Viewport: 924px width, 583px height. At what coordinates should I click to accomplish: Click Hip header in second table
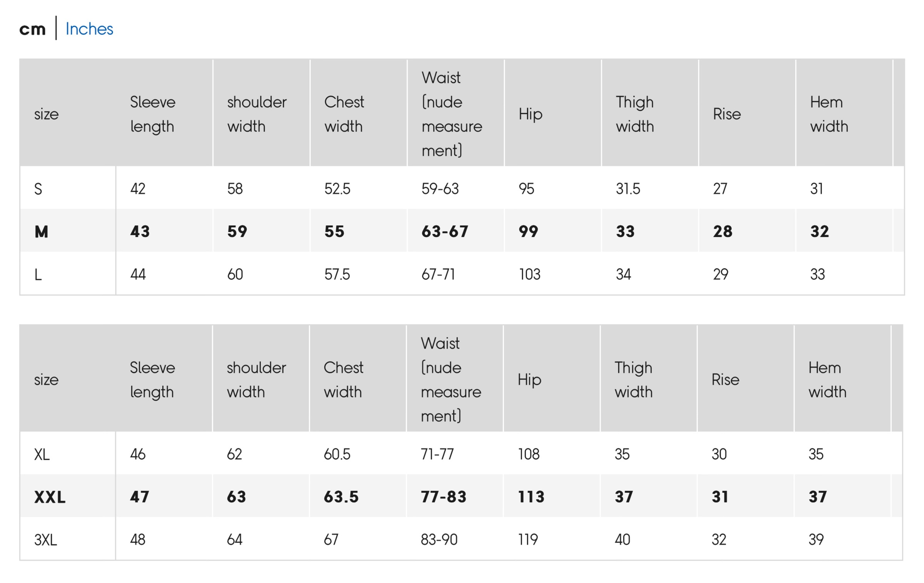tap(529, 380)
